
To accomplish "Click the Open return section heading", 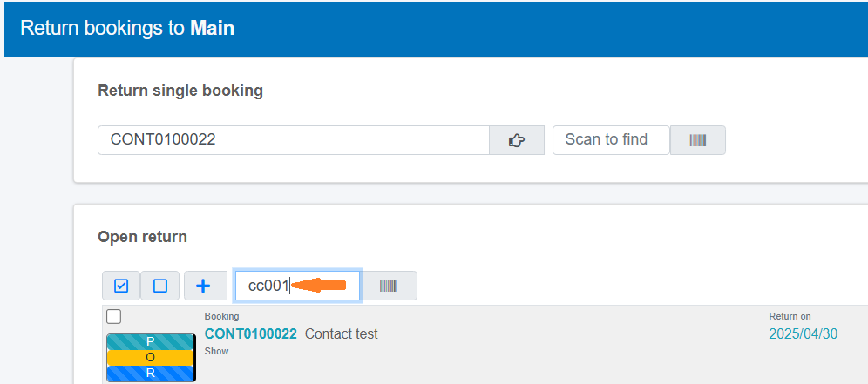I will point(142,237).
